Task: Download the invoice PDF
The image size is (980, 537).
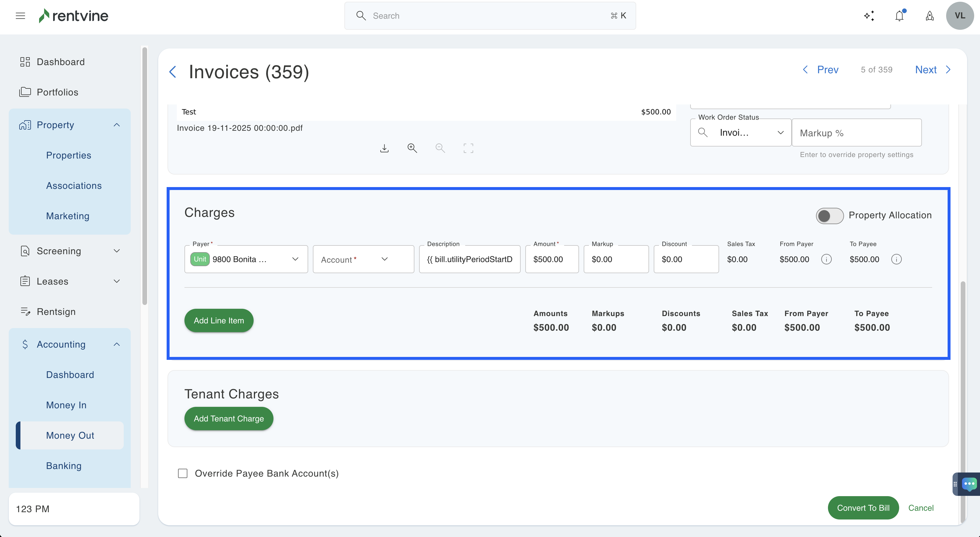Action: [x=384, y=148]
